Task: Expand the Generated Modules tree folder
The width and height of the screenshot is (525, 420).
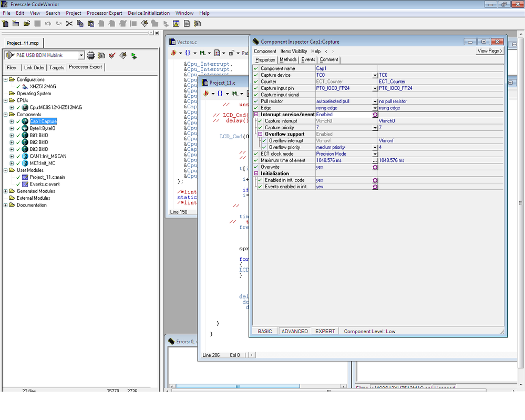Action: coord(5,191)
